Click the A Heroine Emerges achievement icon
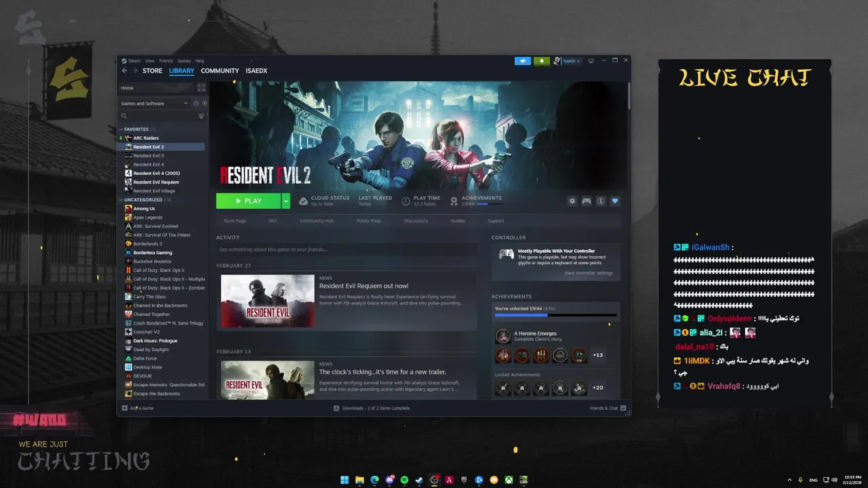Viewport: 868px width, 488px height. (x=503, y=336)
